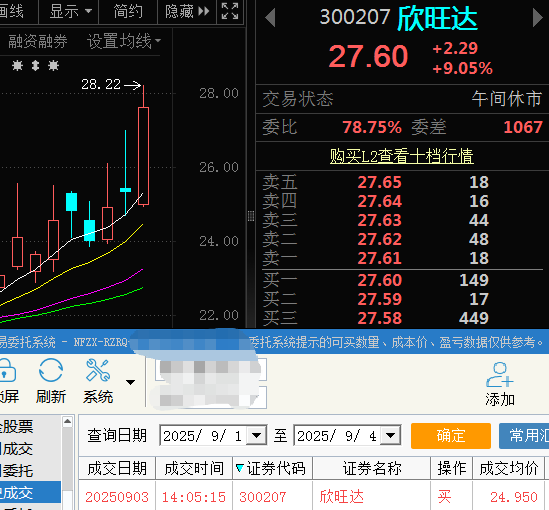
Task: Click the 卖五 price 27.65
Action: 380,182
